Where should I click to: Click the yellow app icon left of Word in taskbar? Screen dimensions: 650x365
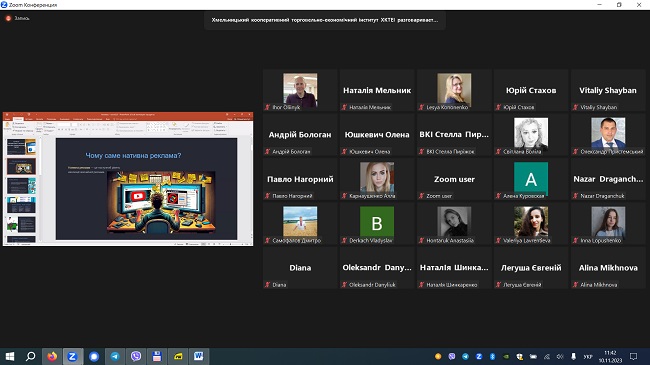pos(178,356)
